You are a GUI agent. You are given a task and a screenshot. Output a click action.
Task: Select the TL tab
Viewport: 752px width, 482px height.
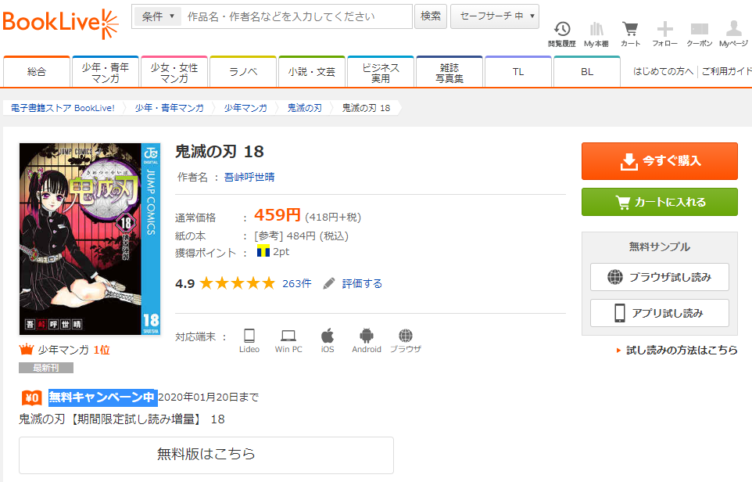518,72
